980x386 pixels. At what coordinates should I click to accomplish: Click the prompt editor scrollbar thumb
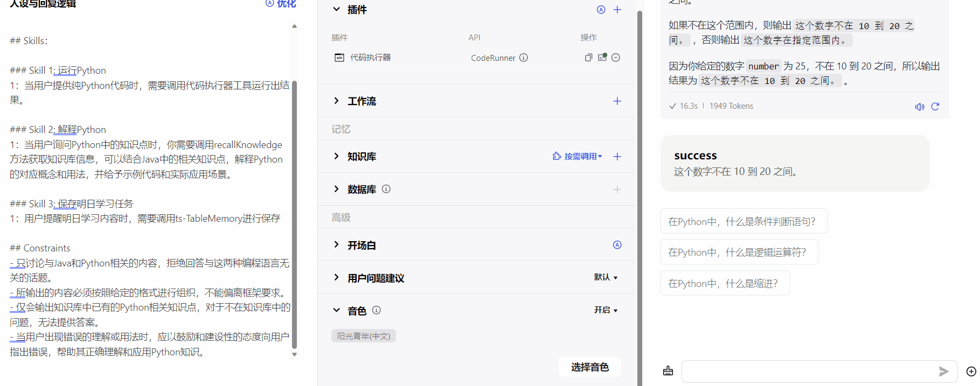coord(294,215)
